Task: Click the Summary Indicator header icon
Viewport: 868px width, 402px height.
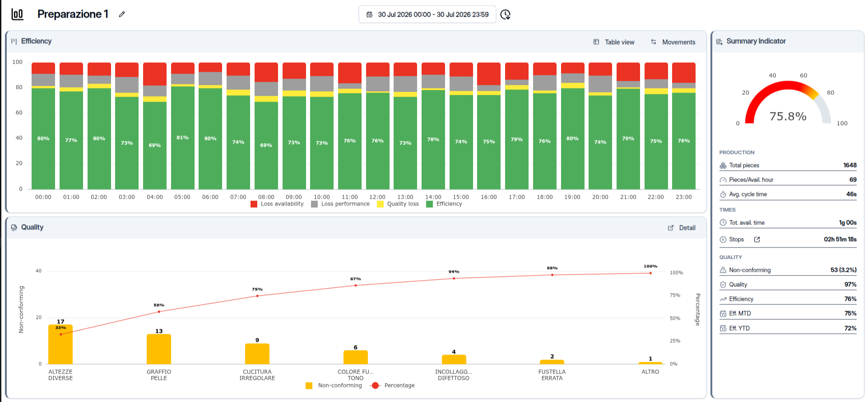Action: click(x=719, y=42)
